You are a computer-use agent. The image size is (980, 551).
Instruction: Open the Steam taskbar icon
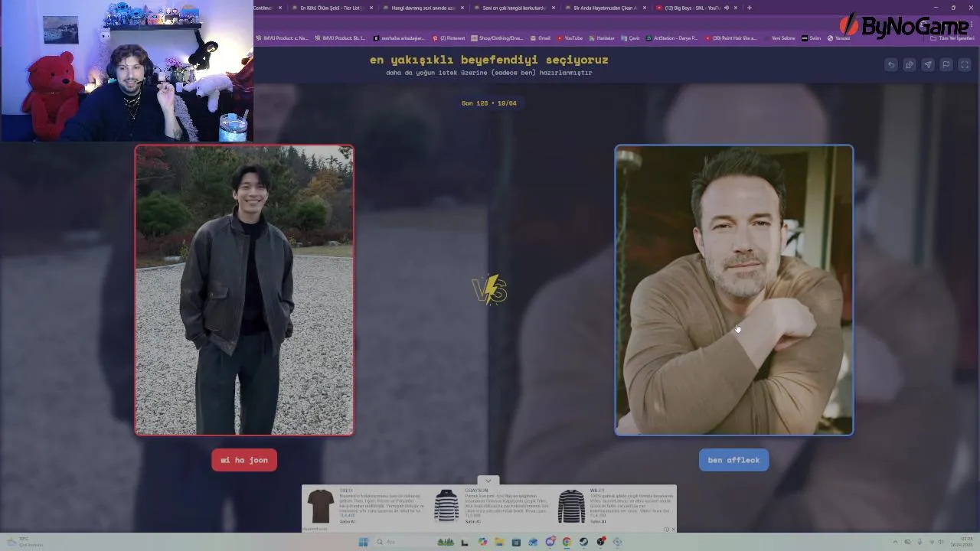click(x=583, y=542)
